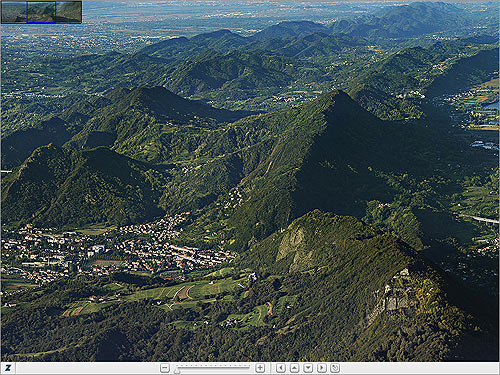This screenshot has height=375, width=500.
Task: Click the navigator thumbnail overview
Action: pos(41,12)
